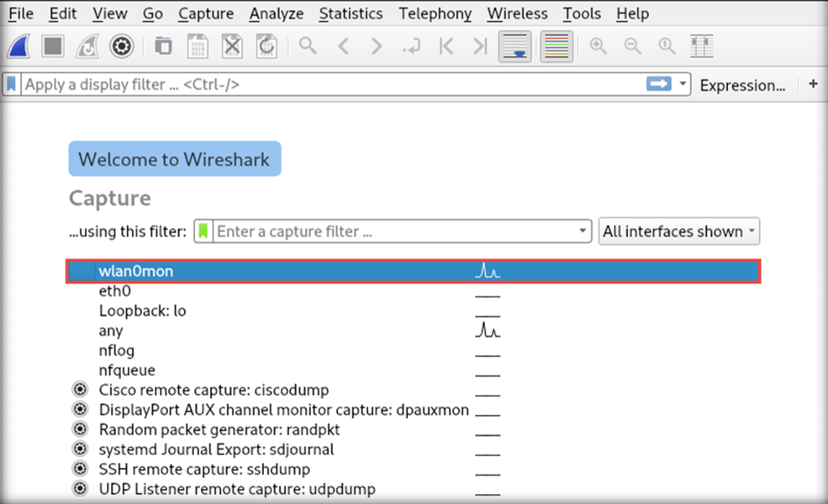Open dpauxmon interface options gear
828x504 pixels.
tap(80, 409)
